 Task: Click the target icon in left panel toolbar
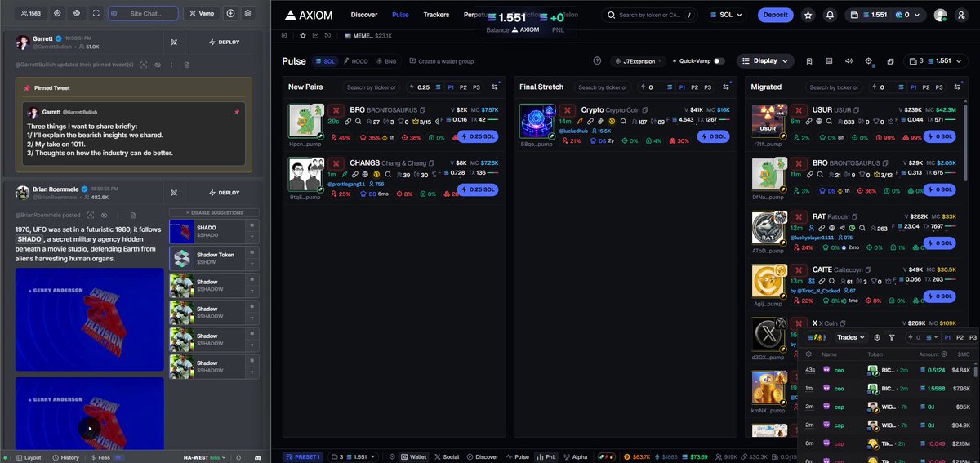(x=77, y=13)
